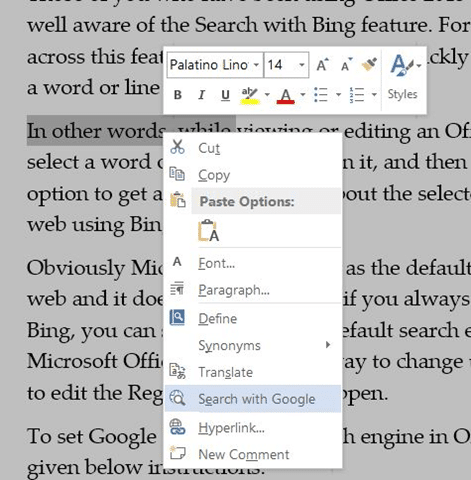471x480 pixels.
Task: Expand the font name dropdown
Action: coord(256,65)
